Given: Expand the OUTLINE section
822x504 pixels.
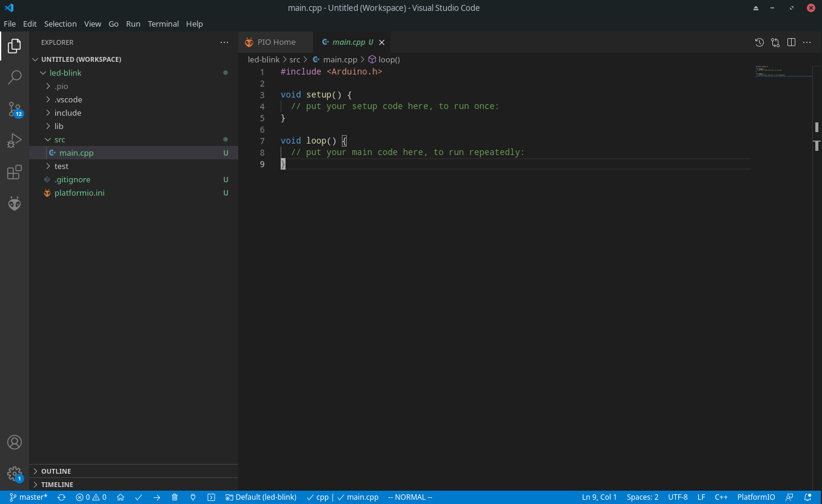Looking at the screenshot, I should [133, 471].
